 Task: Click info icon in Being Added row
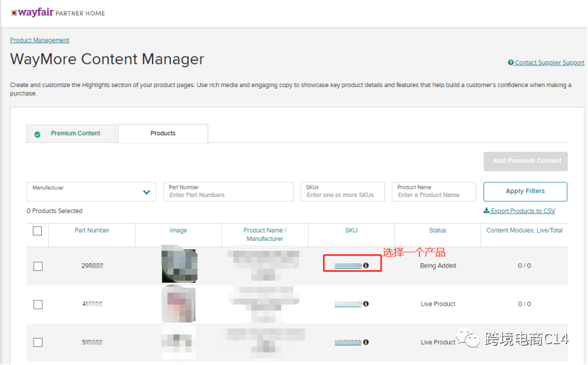[366, 265]
